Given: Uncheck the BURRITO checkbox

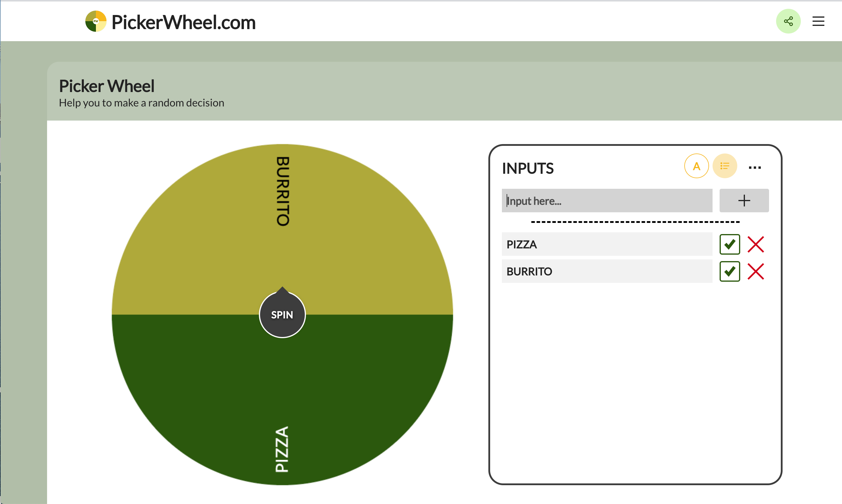Looking at the screenshot, I should click(730, 271).
